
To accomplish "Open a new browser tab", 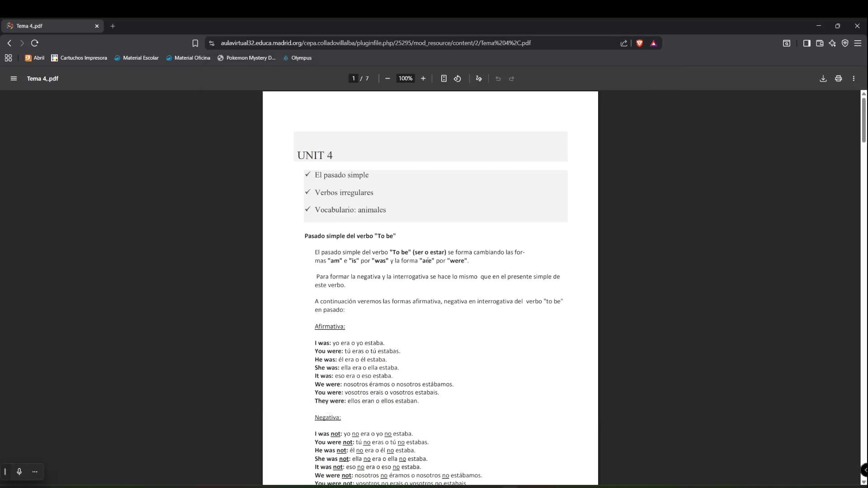I will [x=113, y=26].
